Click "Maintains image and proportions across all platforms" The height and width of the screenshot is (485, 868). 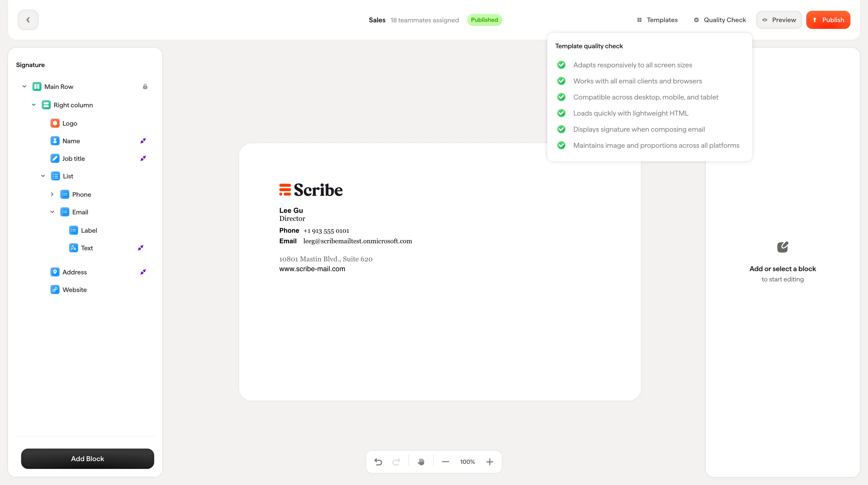point(656,145)
